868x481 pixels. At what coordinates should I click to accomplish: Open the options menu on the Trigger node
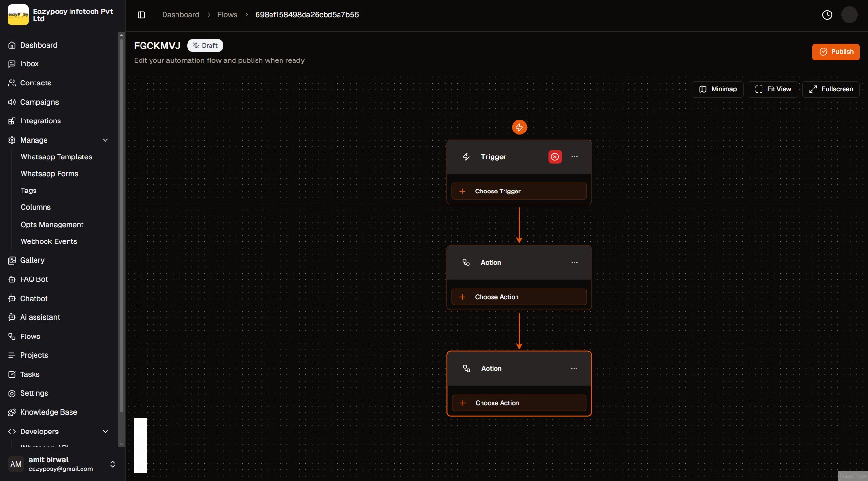pos(575,156)
